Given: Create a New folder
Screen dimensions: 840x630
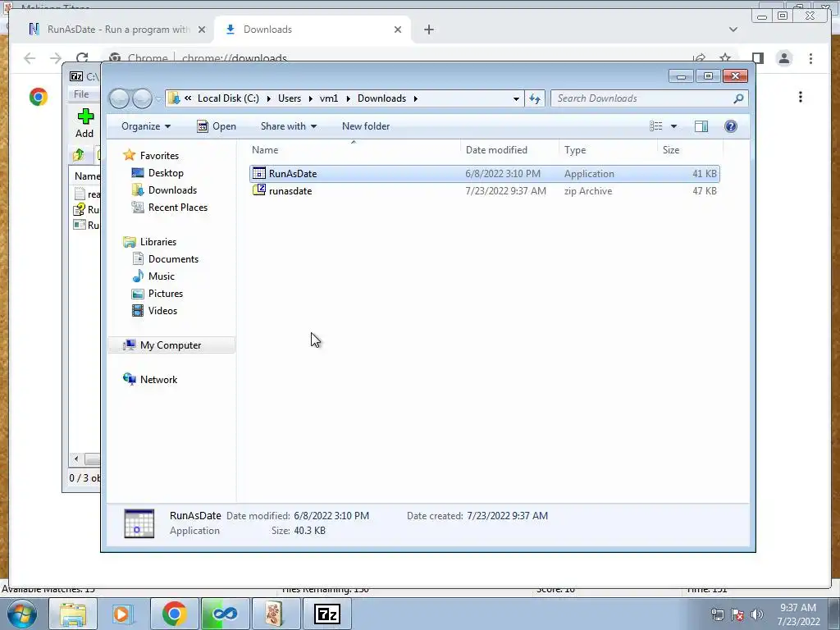Looking at the screenshot, I should [366, 126].
